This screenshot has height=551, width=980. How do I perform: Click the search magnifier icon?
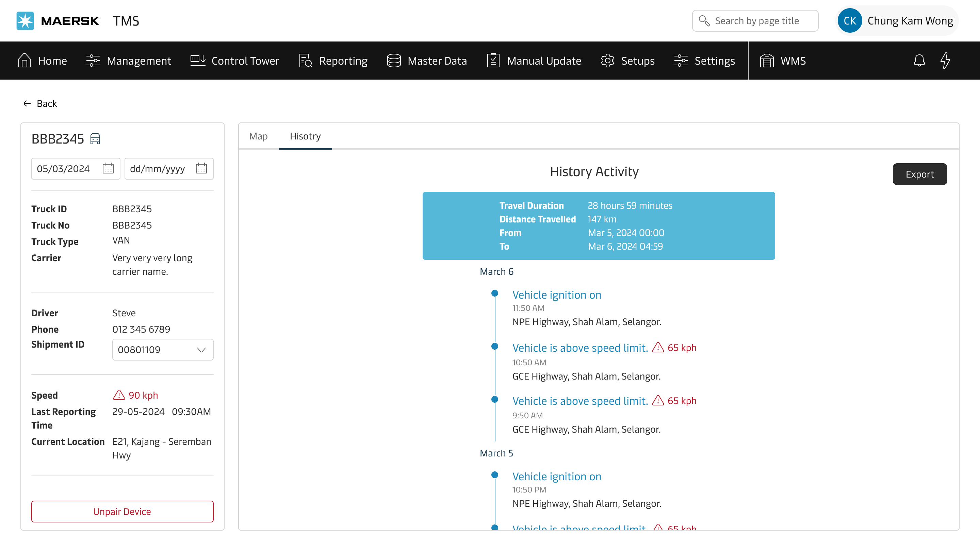[x=704, y=20]
